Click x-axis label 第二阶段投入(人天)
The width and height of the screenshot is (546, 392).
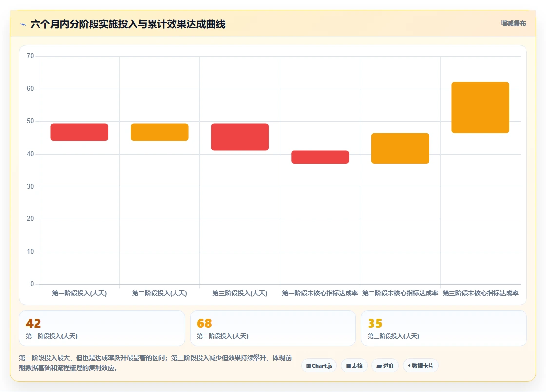[159, 293]
